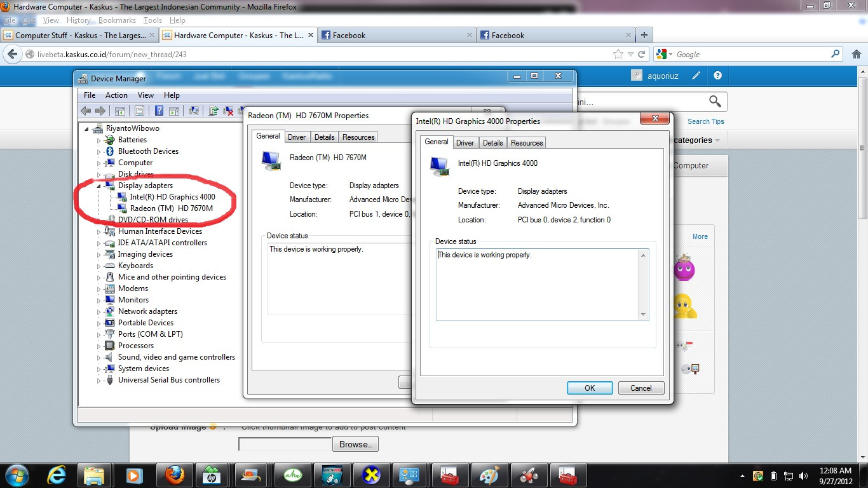
Task: Open the Search Tips link
Action: (706, 121)
